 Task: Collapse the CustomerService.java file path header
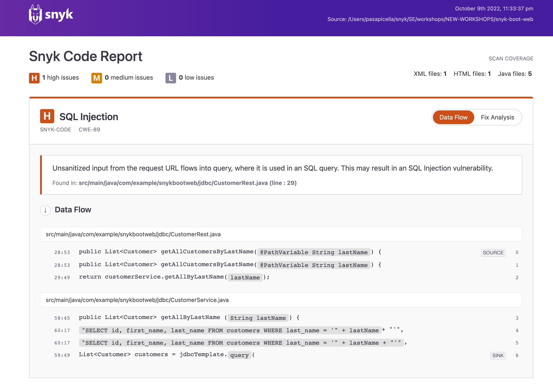[x=137, y=300]
